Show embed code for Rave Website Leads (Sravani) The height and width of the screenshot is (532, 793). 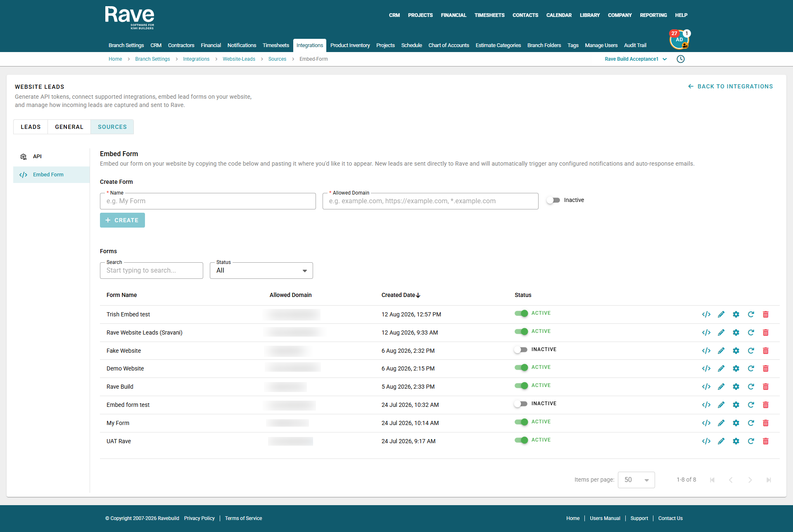click(x=706, y=332)
